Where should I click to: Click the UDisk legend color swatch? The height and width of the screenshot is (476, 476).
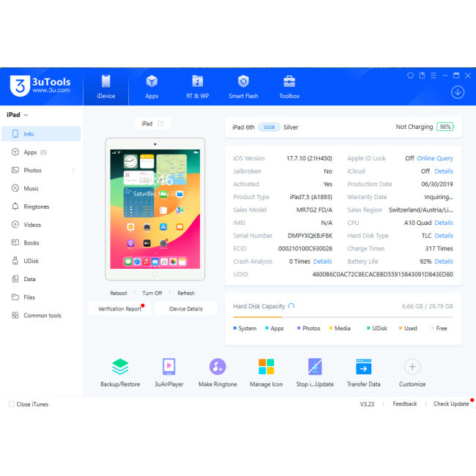point(368,328)
